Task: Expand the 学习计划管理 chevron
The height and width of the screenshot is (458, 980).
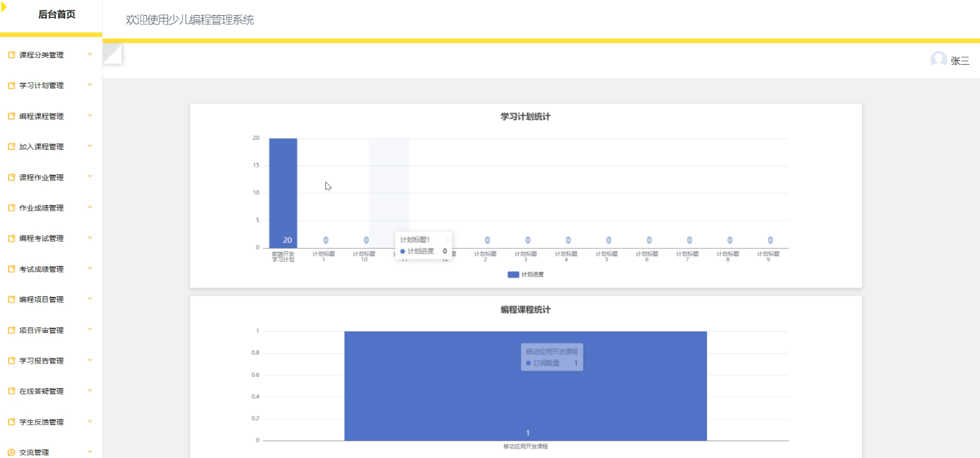Action: (x=90, y=84)
